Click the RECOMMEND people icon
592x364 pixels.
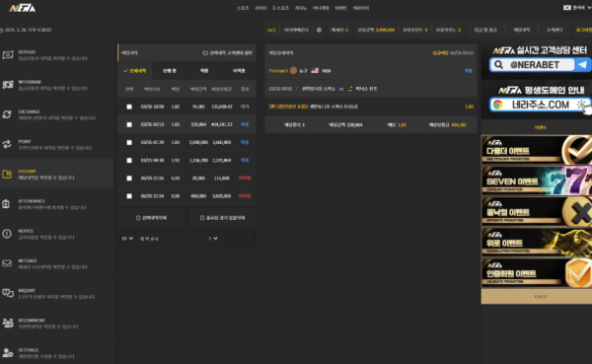pos(8,323)
